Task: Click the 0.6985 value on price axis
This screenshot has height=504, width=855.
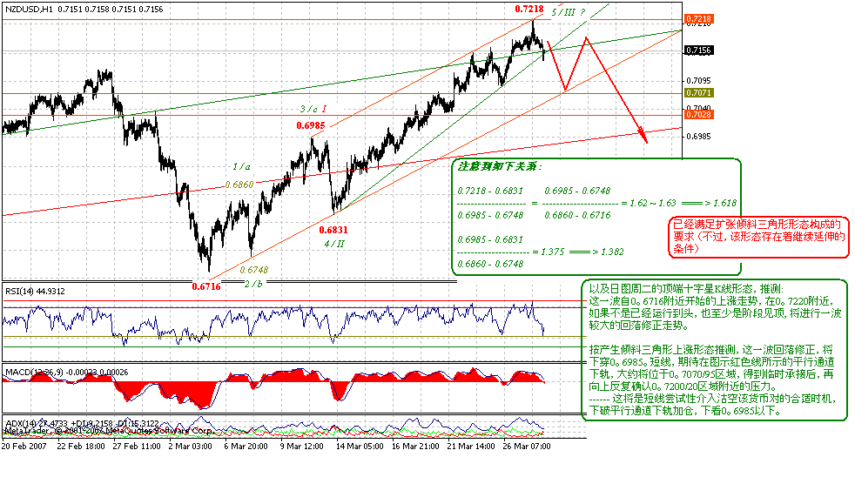Action: 698,136
